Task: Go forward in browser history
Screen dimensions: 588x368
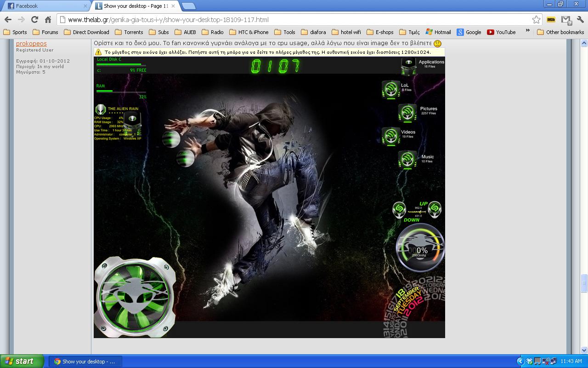Action: coord(21,19)
